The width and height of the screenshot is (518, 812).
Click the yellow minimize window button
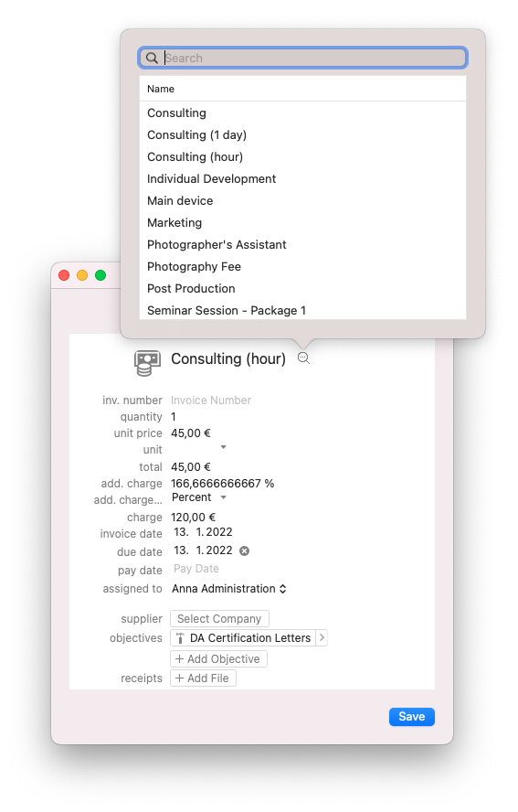point(82,275)
